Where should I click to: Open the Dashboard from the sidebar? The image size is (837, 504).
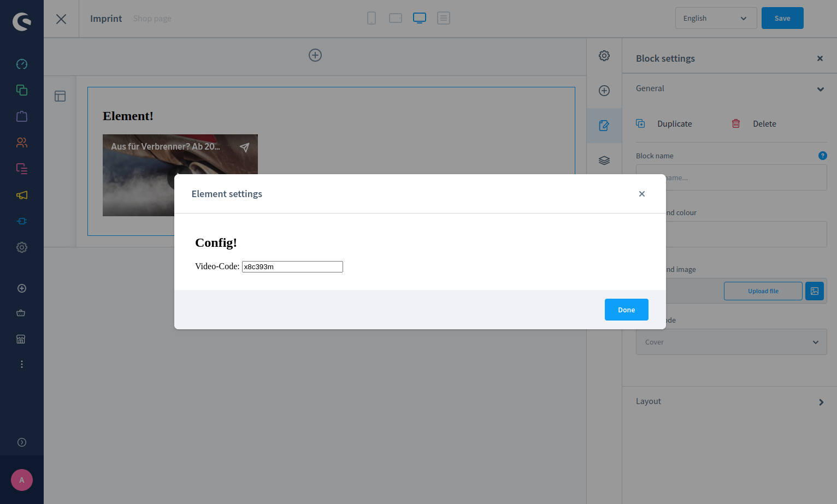(x=22, y=64)
